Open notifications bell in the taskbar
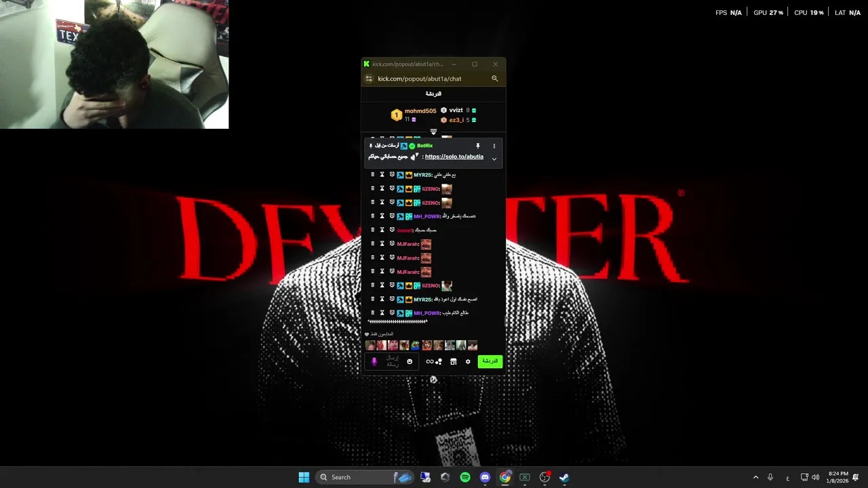 [x=856, y=477]
